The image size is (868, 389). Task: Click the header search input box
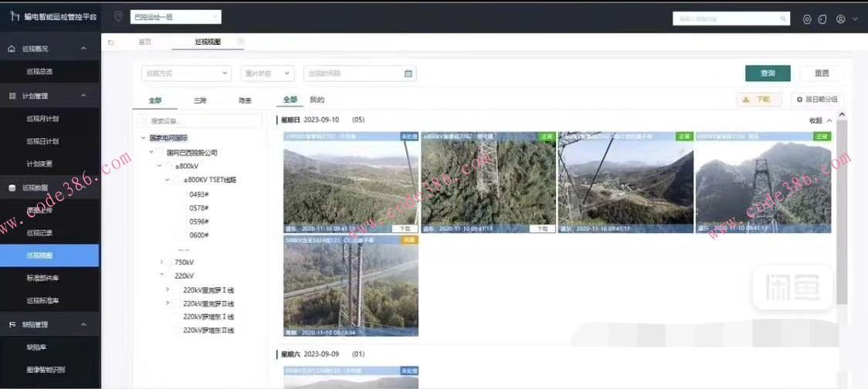(x=731, y=19)
